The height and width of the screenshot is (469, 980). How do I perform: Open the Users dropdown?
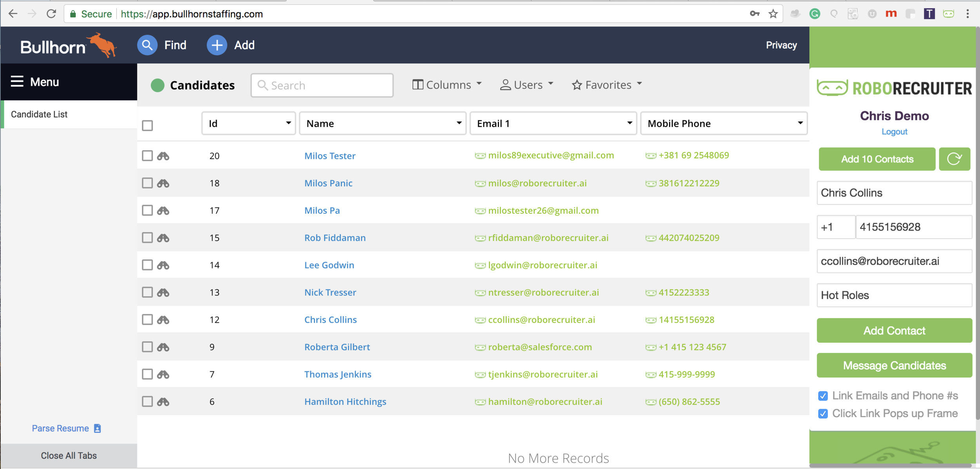point(526,85)
